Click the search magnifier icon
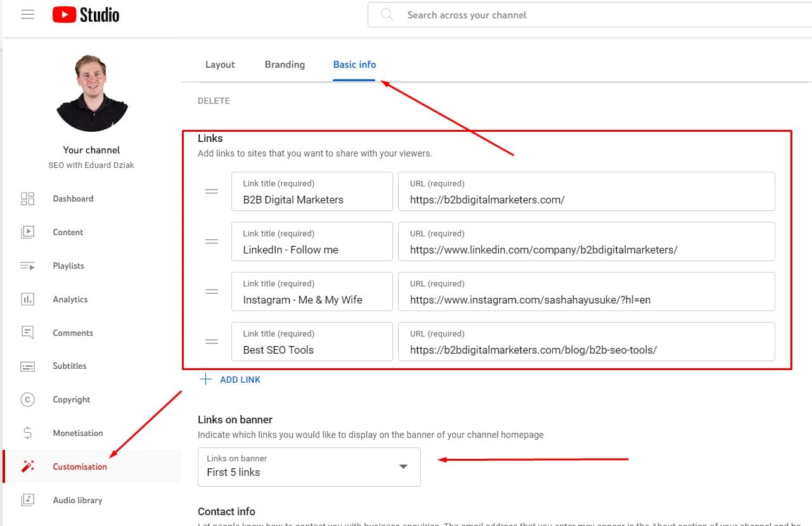The height and width of the screenshot is (526, 812). [387, 15]
